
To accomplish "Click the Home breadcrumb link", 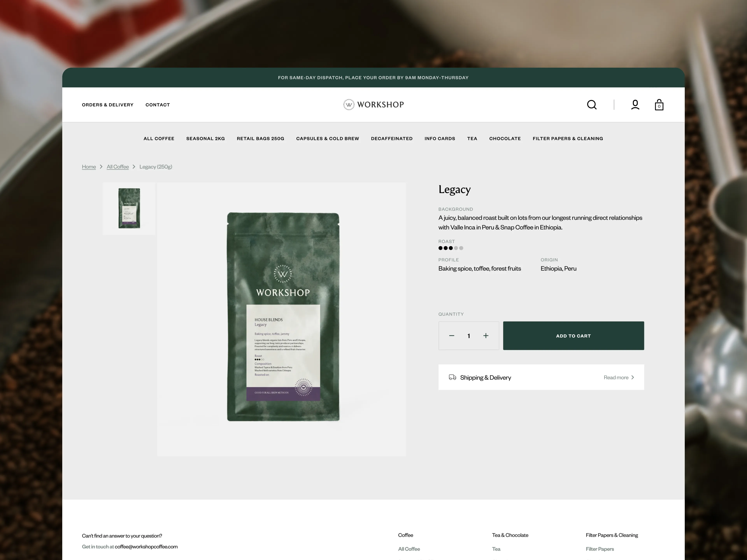I will point(89,167).
